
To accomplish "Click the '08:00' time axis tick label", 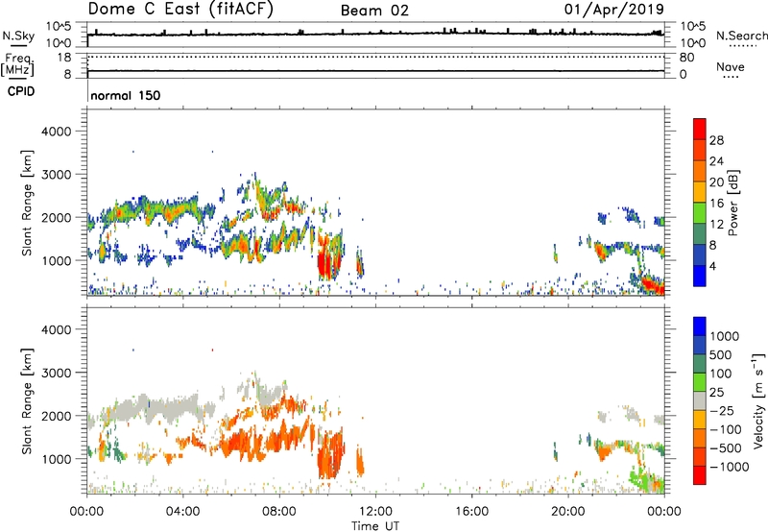I will 279,512.
